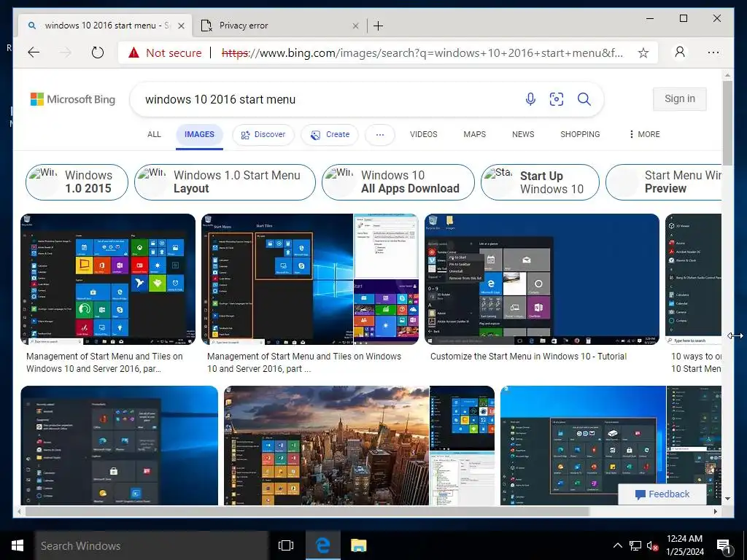The width and height of the screenshot is (747, 560).
Task: Open the browser profile icon
Action: point(680,52)
